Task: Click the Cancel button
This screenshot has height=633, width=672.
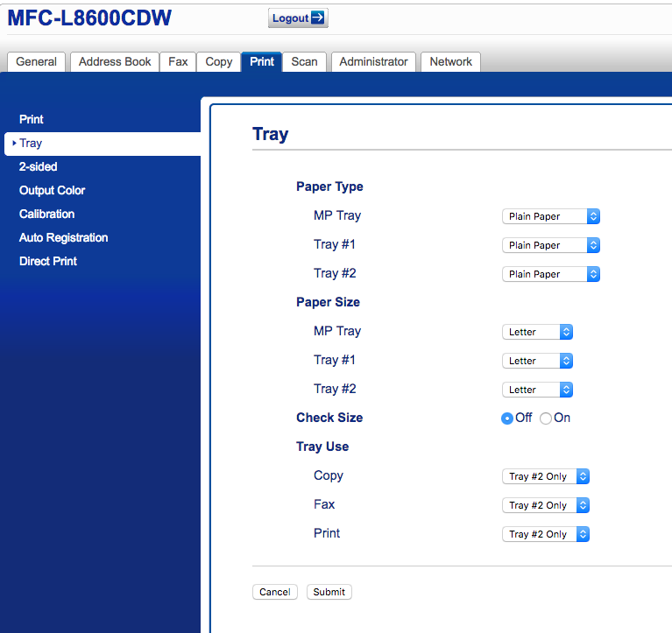Action: coord(275,592)
